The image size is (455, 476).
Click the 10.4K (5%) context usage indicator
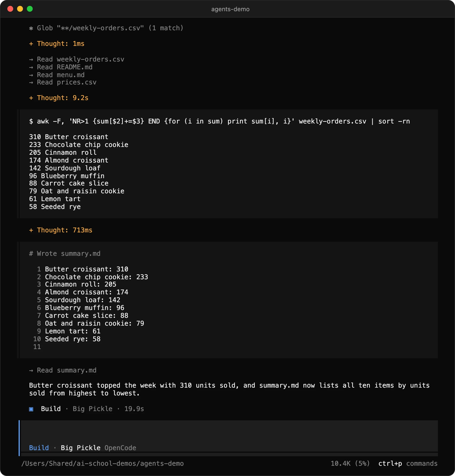pyautogui.click(x=350, y=464)
